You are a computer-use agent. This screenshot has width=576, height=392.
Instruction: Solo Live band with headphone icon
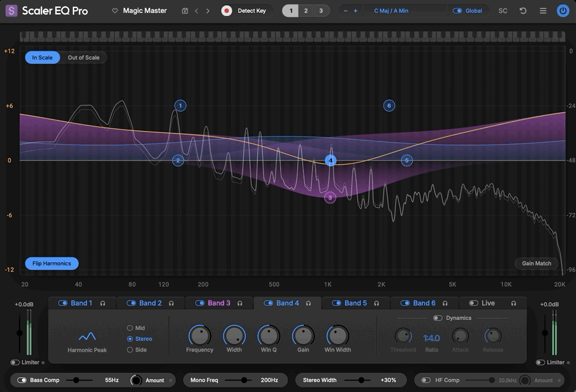513,303
